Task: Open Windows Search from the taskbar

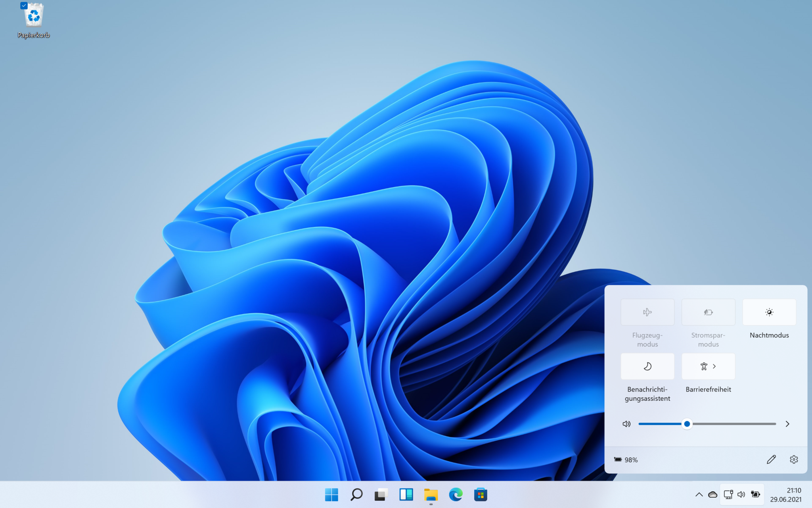Action: [356, 495]
